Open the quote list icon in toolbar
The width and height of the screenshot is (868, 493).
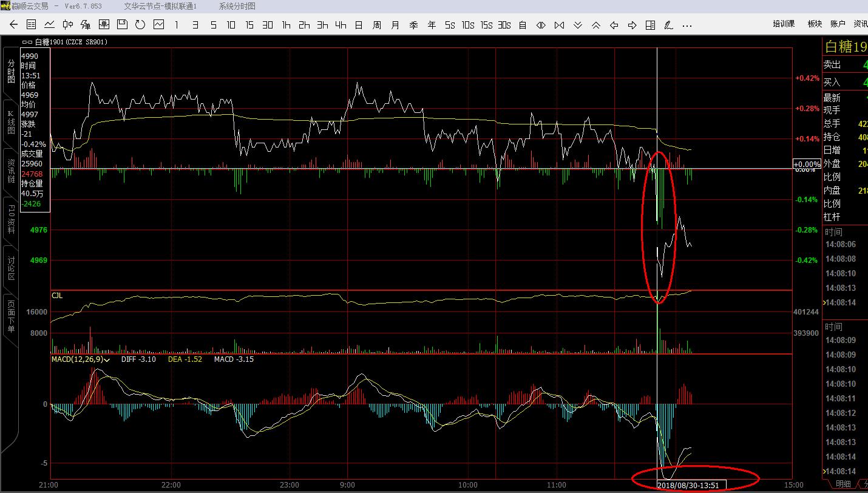click(32, 25)
